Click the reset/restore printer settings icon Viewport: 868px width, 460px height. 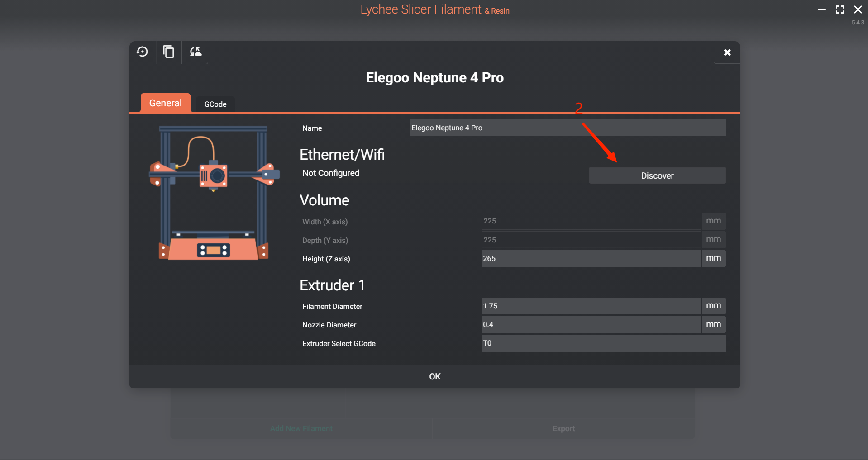click(142, 52)
